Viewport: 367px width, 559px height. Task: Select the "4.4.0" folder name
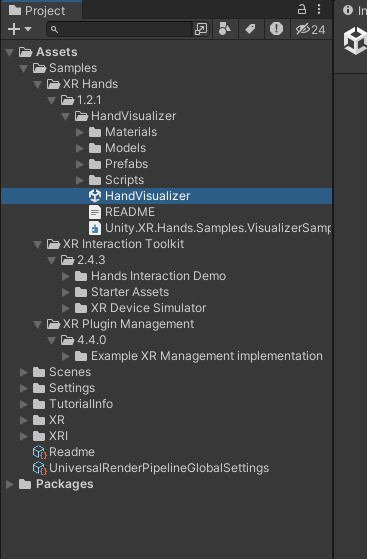92,340
